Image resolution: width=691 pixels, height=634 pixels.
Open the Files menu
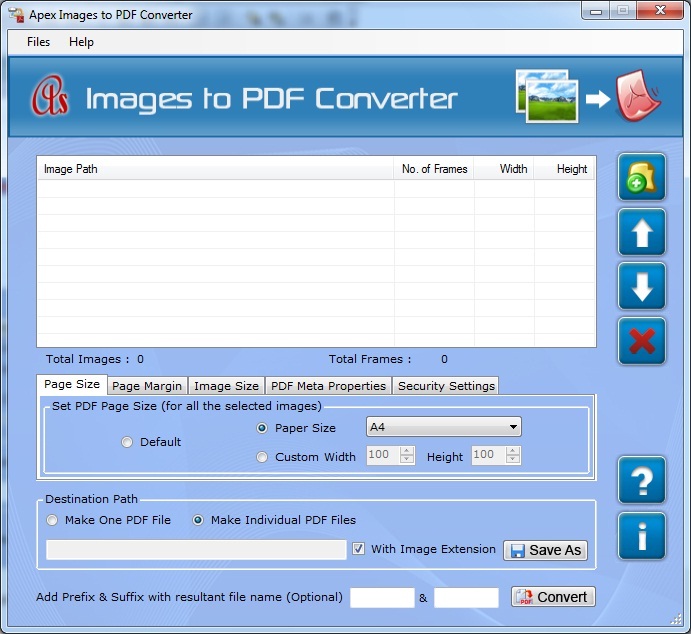pyautogui.click(x=39, y=42)
